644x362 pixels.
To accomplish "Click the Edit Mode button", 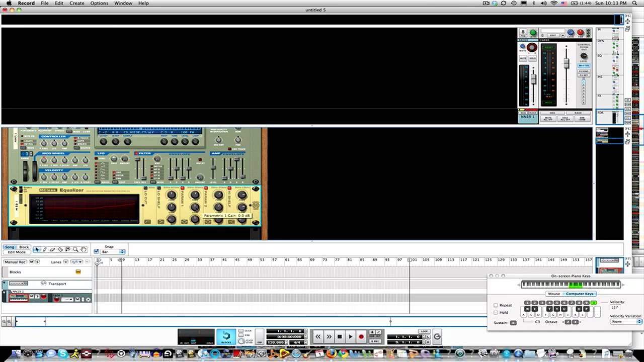I will [x=17, y=252].
